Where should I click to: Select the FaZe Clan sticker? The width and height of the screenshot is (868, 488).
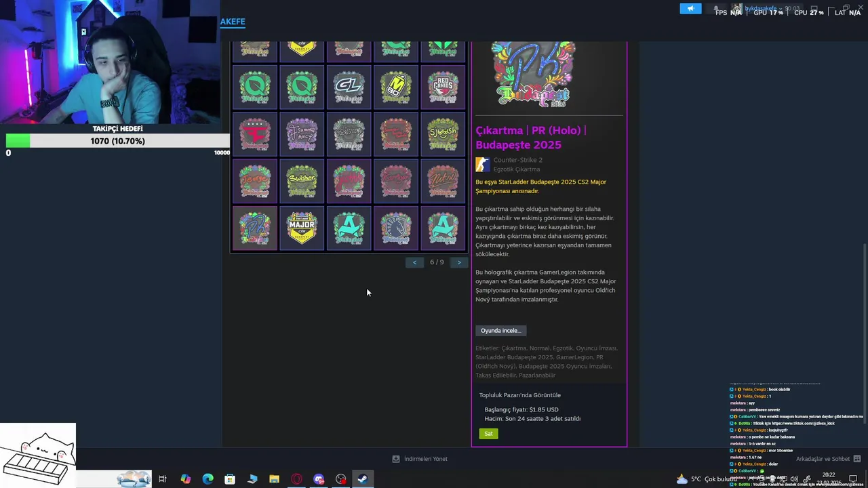255,134
